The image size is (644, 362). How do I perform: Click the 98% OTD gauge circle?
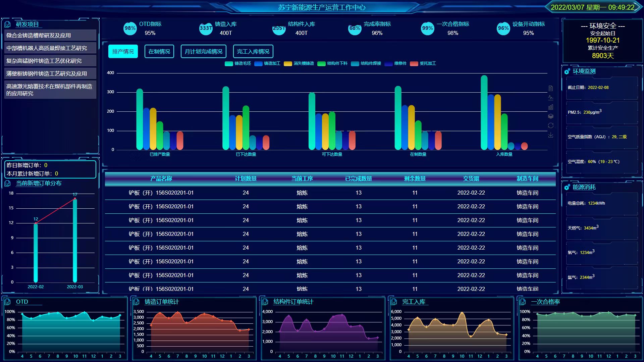(x=130, y=29)
